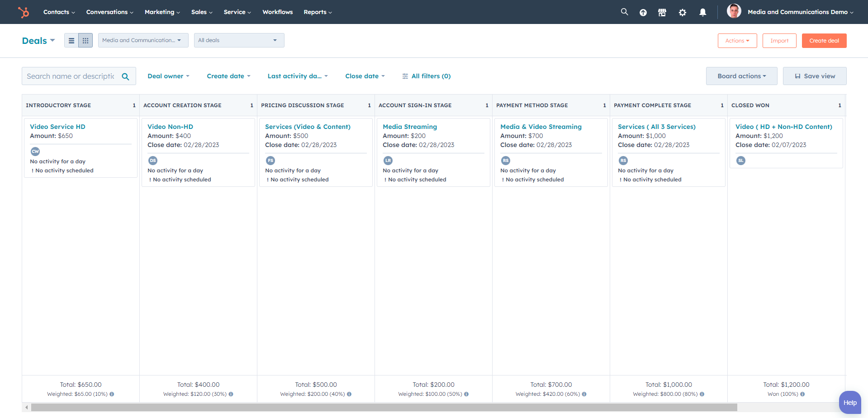Image resolution: width=868 pixels, height=418 pixels.
Task: Switch to list view layout
Action: [x=71, y=41]
